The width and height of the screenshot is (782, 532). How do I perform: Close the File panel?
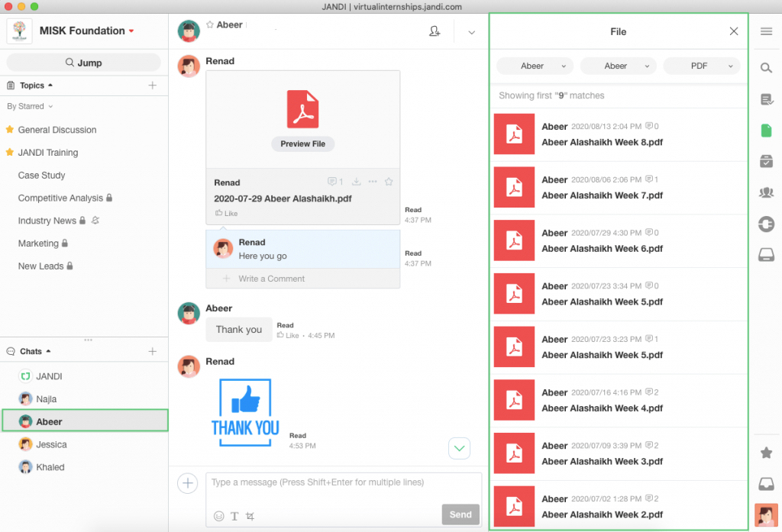point(733,31)
